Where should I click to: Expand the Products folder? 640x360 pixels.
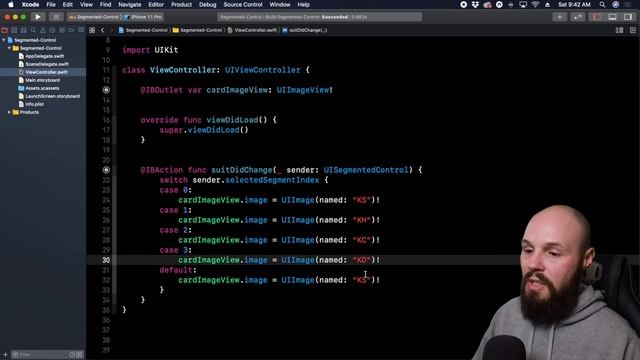click(9, 112)
